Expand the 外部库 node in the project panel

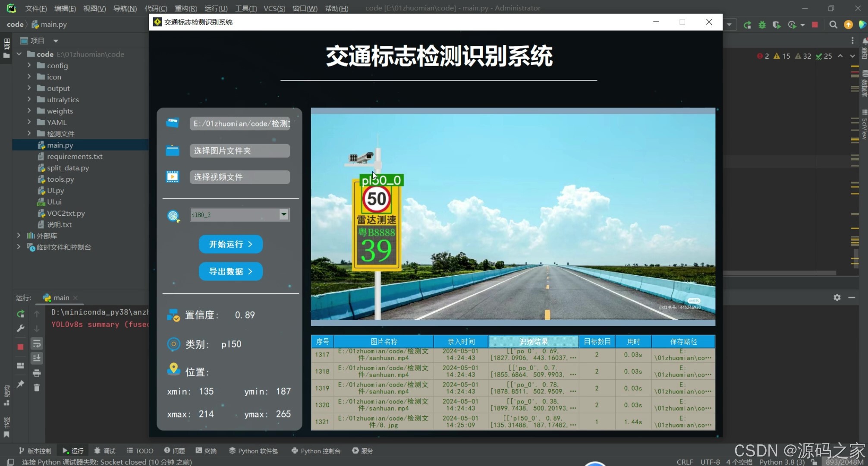click(19, 236)
